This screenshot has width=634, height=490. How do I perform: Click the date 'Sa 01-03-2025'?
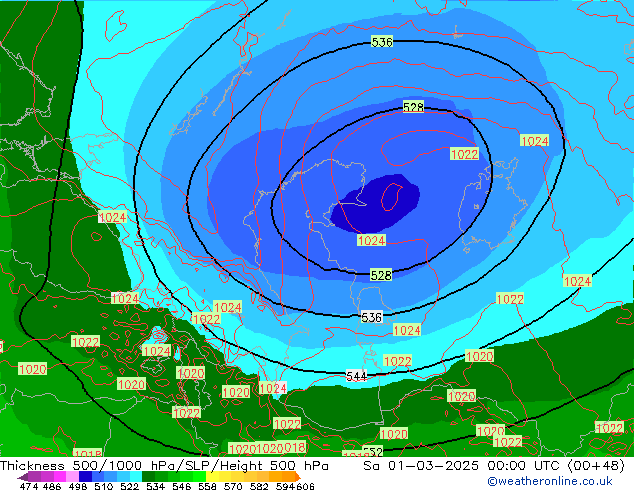421,466
